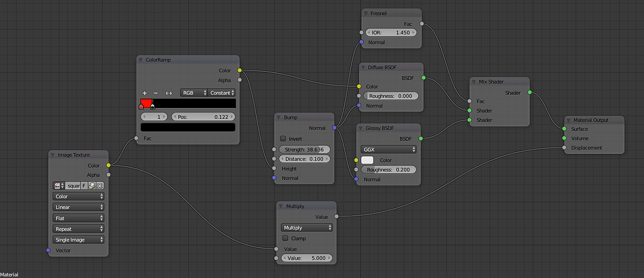Click ColorRamp Alpha output socket
Screen dimensions: 644x278
pyautogui.click(x=240, y=80)
